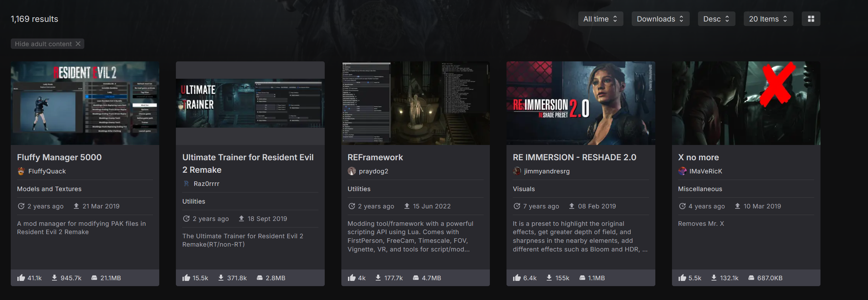Click the Removes Mr. X description
The width and height of the screenshot is (868, 300).
coord(701,224)
